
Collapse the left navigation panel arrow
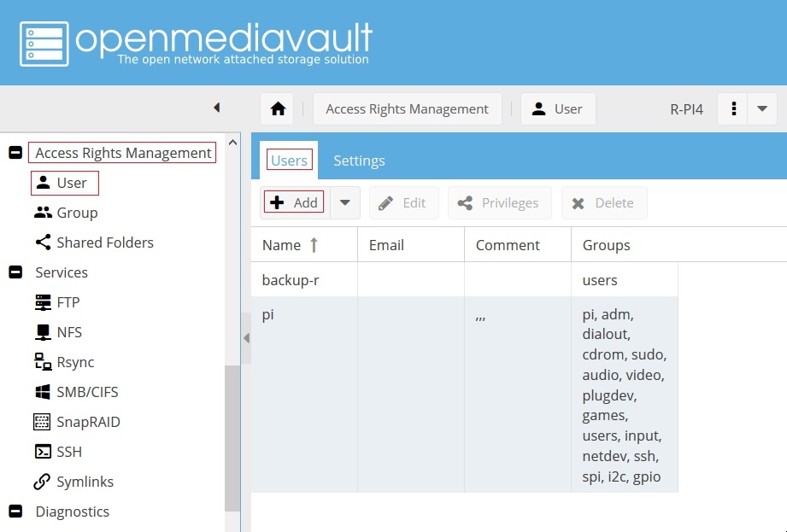coord(216,108)
